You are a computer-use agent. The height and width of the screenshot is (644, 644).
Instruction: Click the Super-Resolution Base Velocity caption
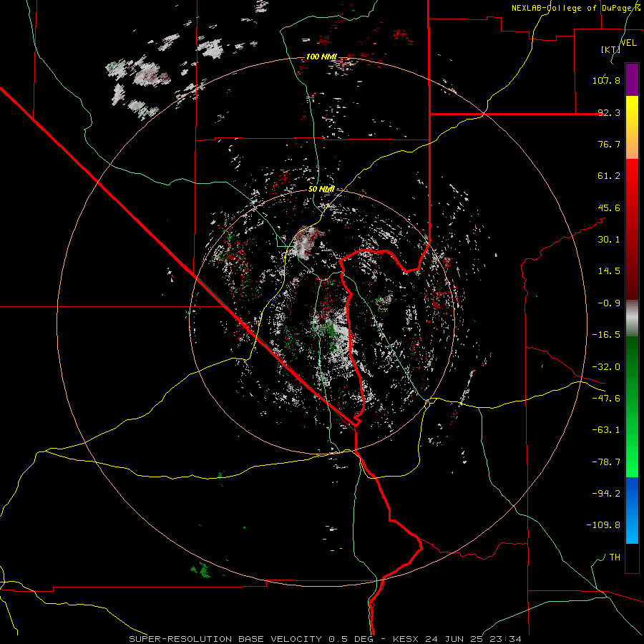[326, 639]
